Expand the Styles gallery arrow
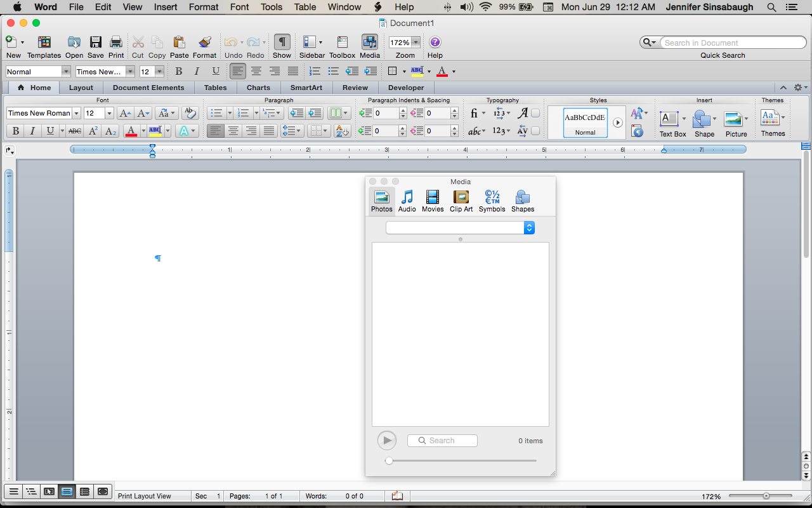This screenshot has width=812, height=508. [x=618, y=123]
